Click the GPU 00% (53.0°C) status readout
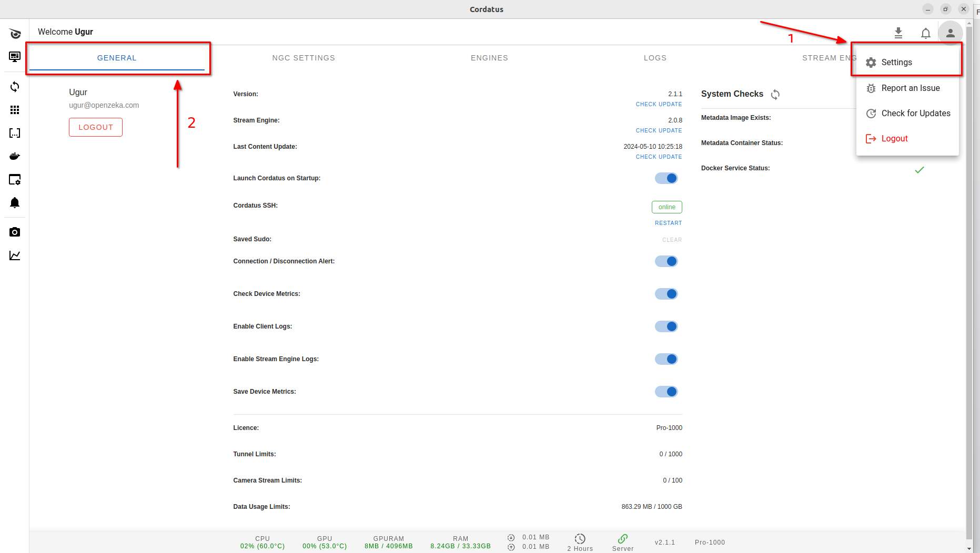 point(325,542)
